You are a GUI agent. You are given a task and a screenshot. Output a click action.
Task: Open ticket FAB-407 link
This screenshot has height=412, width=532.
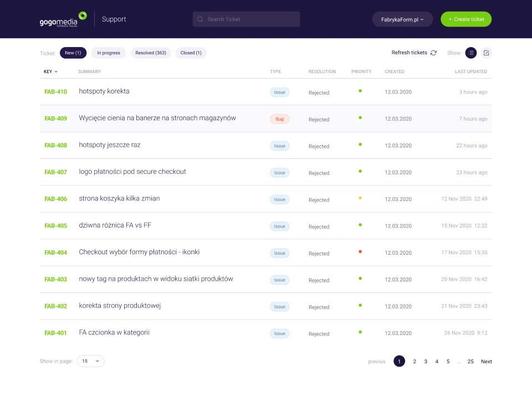click(55, 172)
